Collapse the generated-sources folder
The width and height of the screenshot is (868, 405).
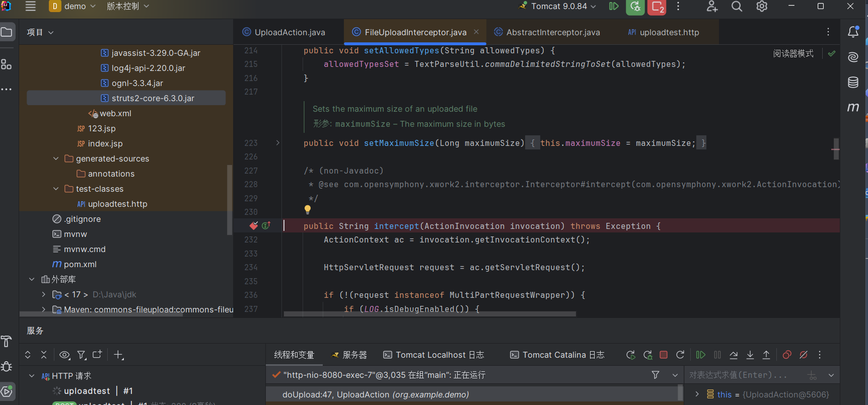(x=56, y=158)
